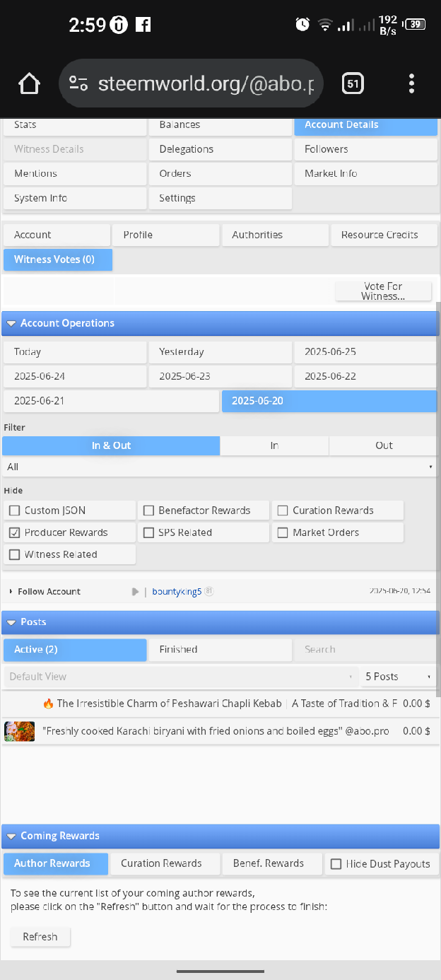Select the Authorities sub-tab
The width and height of the screenshot is (441, 980).
tap(275, 235)
